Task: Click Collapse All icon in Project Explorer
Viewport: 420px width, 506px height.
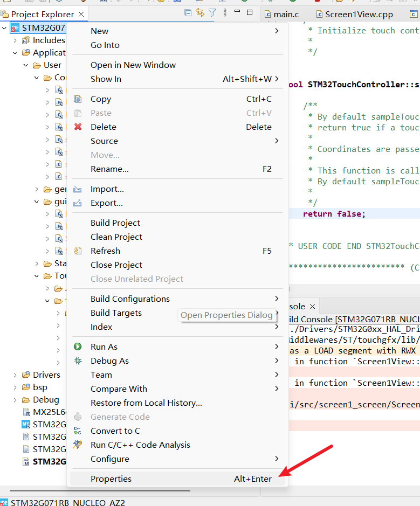Action: click(188, 13)
